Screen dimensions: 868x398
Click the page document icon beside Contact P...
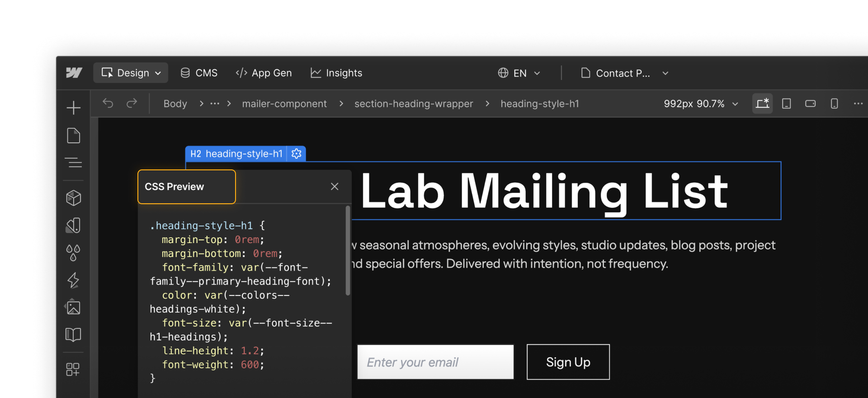(585, 73)
